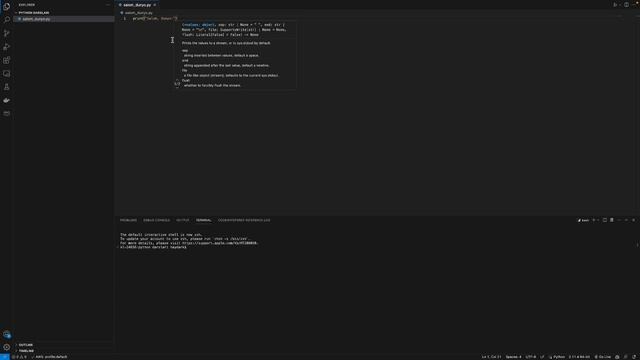Click the UTF-8 encoding indicator
Viewport: 640px width, 360px height.
(531, 357)
